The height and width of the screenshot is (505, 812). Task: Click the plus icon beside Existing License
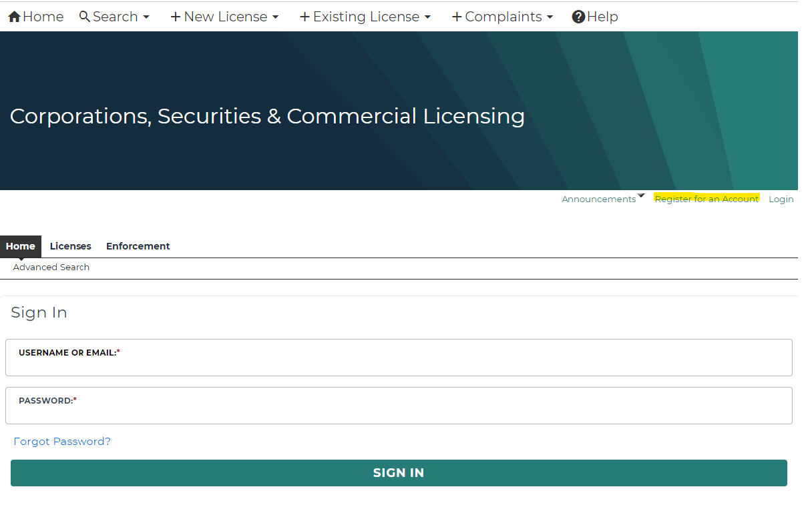[304, 17]
